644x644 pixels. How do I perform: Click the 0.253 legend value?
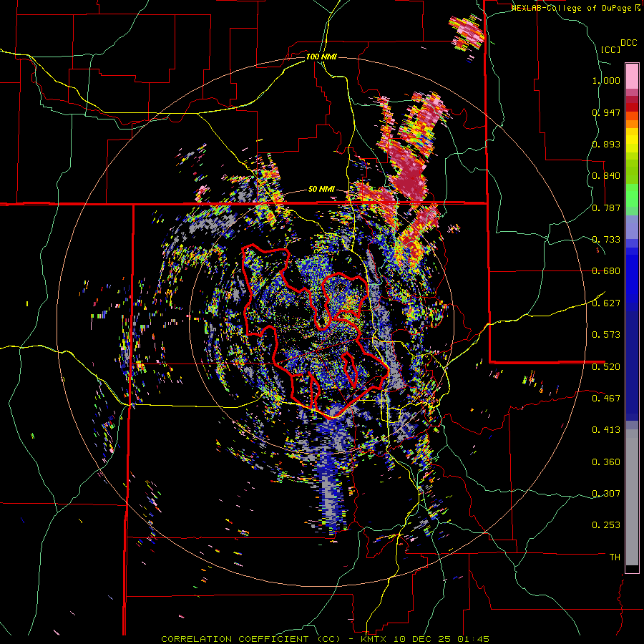[606, 525]
